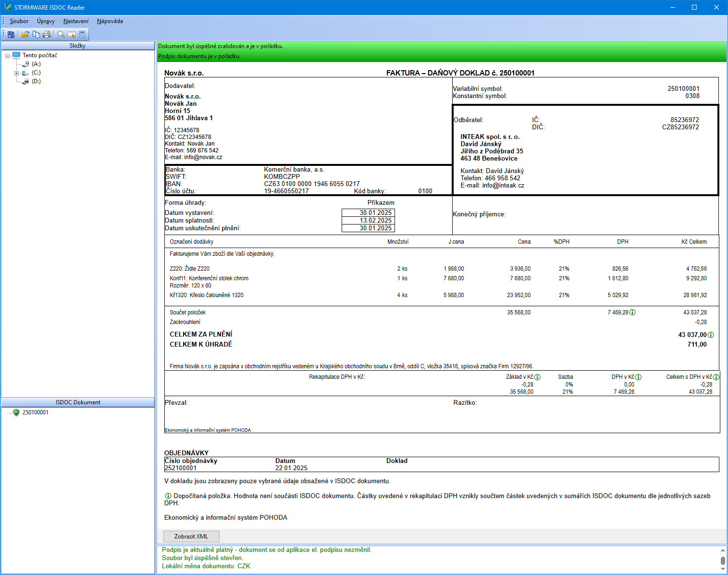Click info icon next to Součet položek DPH
The image size is (728, 575).
coord(632,312)
